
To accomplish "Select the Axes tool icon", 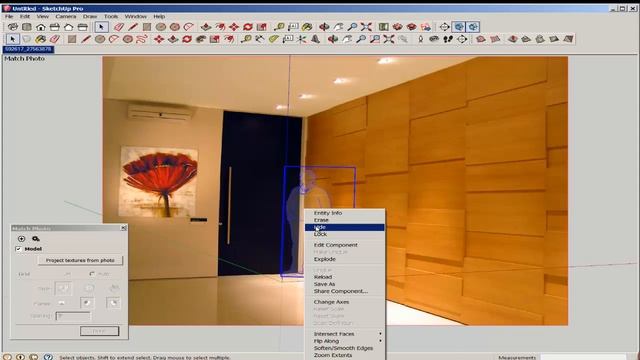I will (x=301, y=39).
